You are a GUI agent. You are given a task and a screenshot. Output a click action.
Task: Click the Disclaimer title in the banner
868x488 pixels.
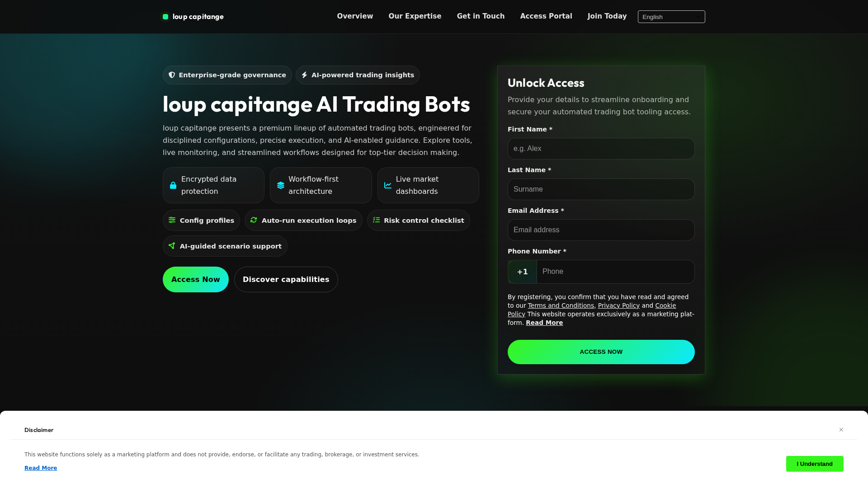[39, 430]
